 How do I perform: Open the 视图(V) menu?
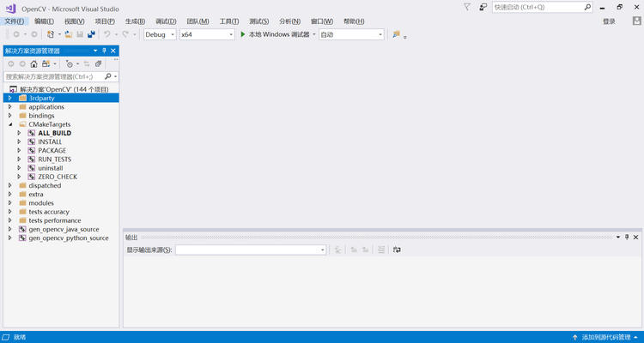(75, 21)
